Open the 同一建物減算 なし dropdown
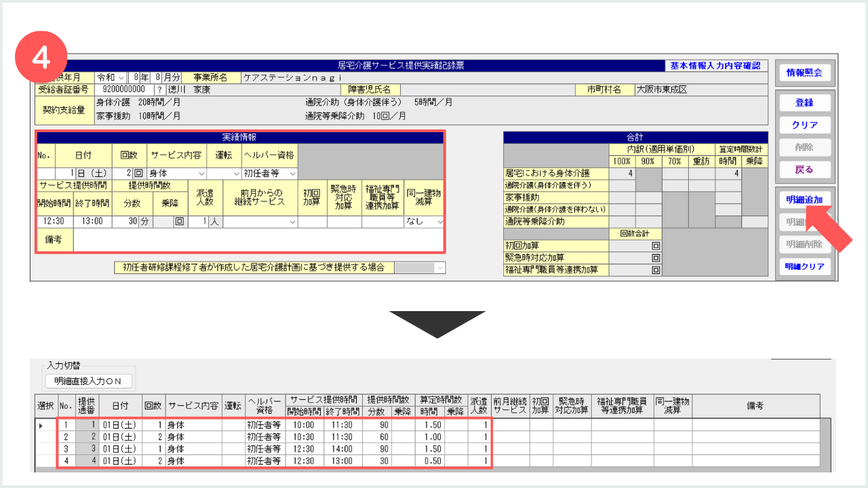Image resolution: width=868 pixels, height=488 pixels. (x=425, y=222)
